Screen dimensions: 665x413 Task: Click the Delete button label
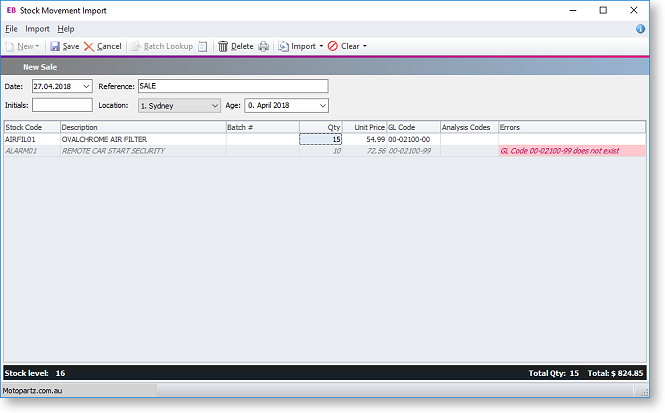tap(242, 46)
